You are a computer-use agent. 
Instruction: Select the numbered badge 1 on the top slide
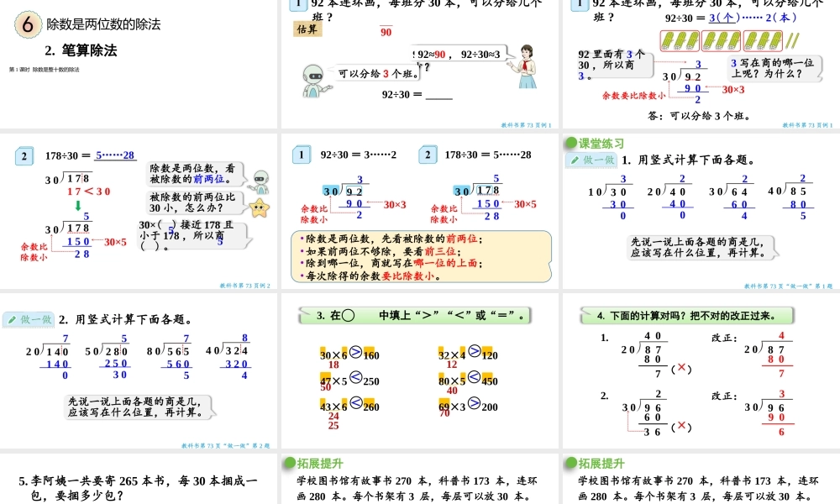(x=300, y=5)
